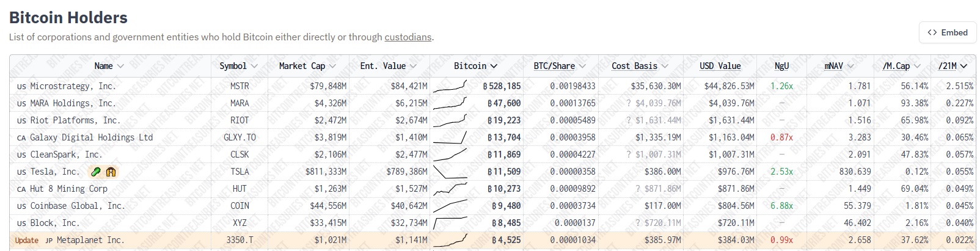The width and height of the screenshot is (980, 251).
Task: Sort by the USD Value column header
Action: click(x=720, y=66)
